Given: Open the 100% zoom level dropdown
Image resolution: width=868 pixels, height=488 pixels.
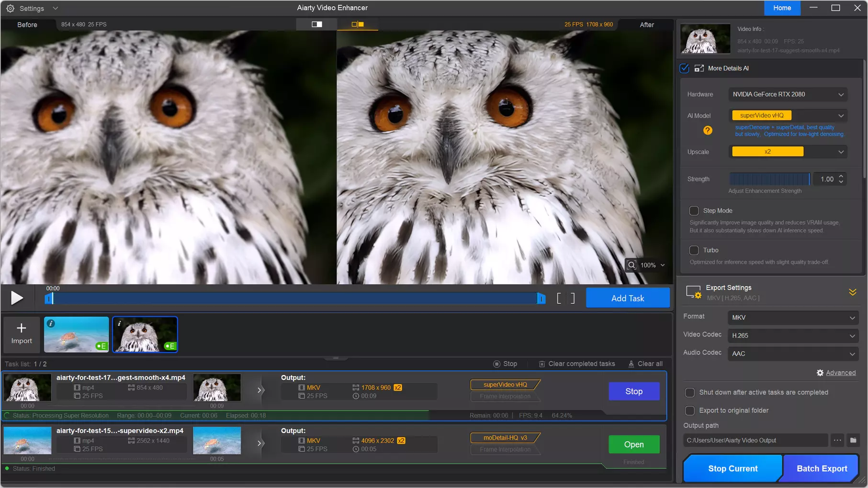Looking at the screenshot, I should click(653, 265).
